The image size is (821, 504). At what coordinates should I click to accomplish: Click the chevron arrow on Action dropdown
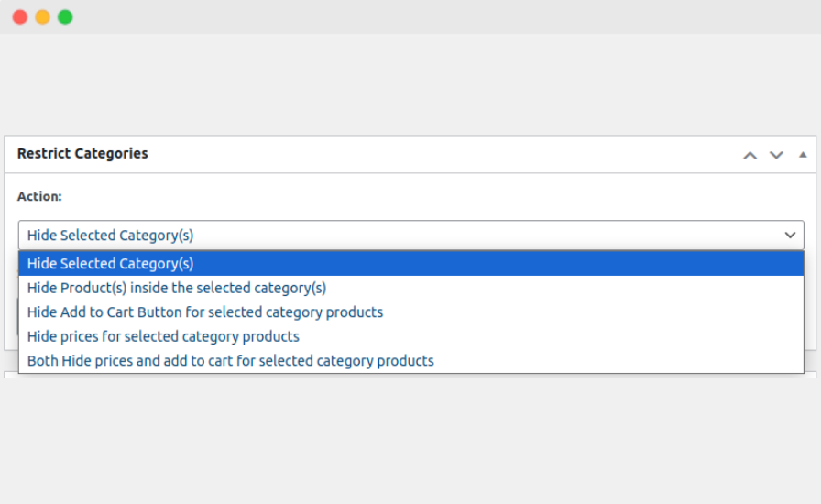(x=790, y=236)
